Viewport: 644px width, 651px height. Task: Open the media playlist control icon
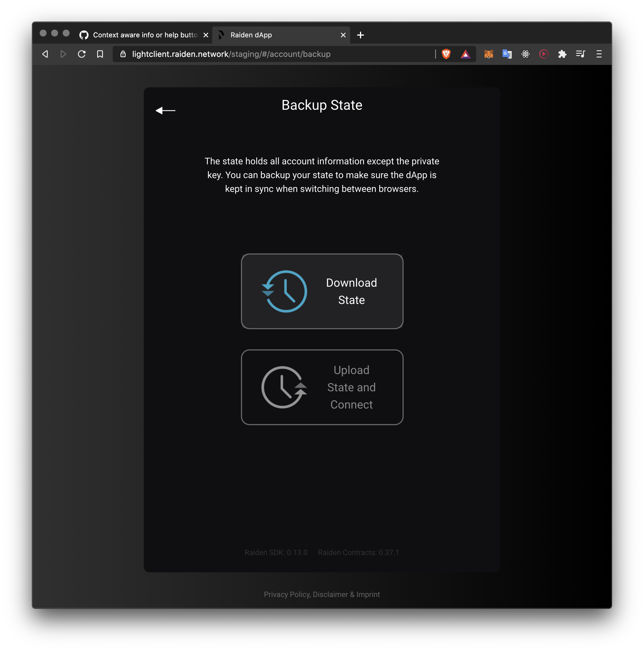point(580,54)
